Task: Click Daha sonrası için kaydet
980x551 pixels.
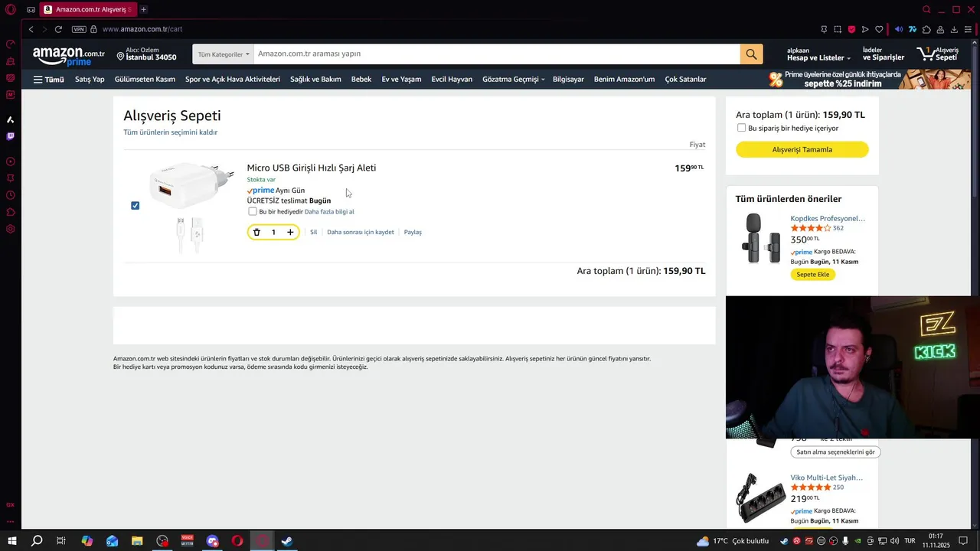Action: [361, 233]
